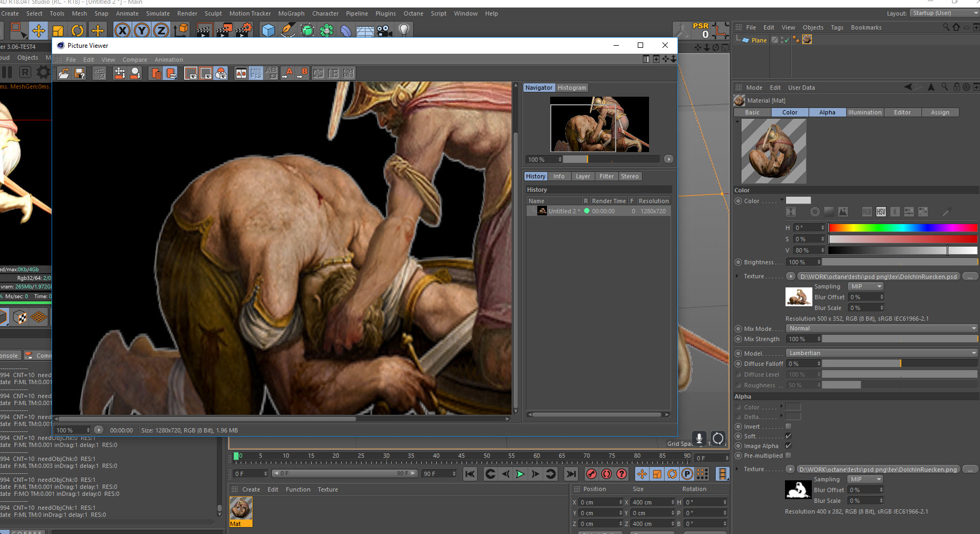Toggle the Y axis lock
980x534 pixels.
point(142,31)
